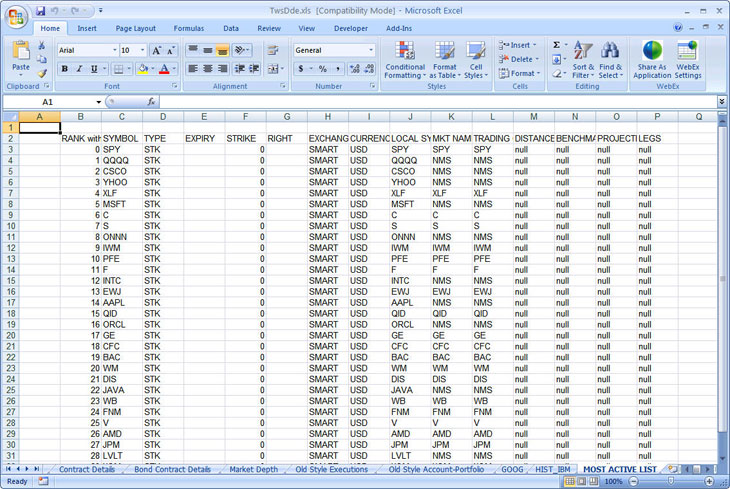Image resolution: width=730 pixels, height=489 pixels.
Task: Toggle Italic formatting
Action: pos(79,69)
